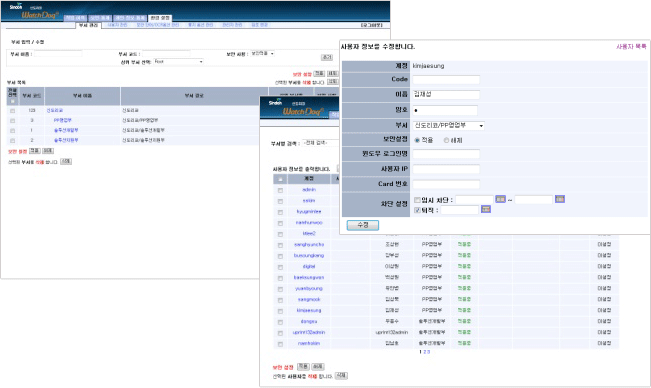The image size is (651, 388).
Task: Open the second main tab in WatchDog header
Action: click(100, 18)
